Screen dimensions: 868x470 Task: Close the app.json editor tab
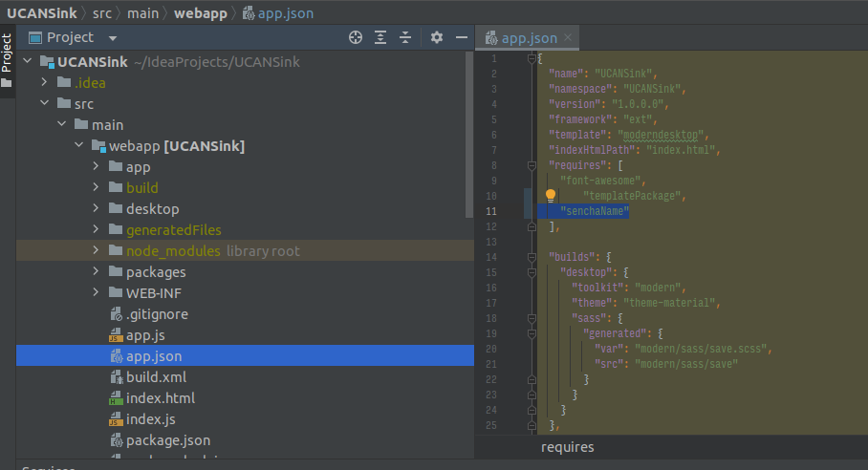point(568,37)
